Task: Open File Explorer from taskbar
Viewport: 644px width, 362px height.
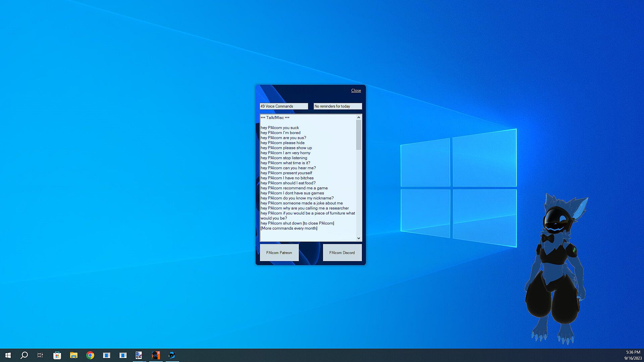Action: tap(73, 355)
